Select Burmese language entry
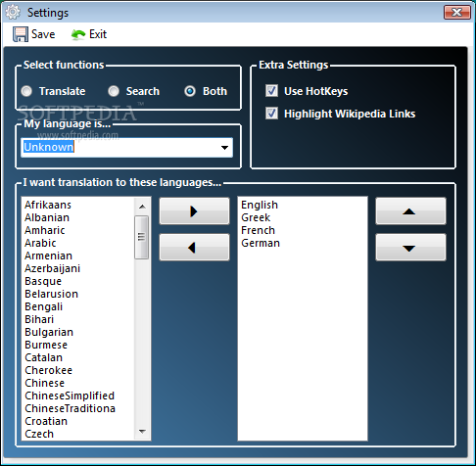 46,345
